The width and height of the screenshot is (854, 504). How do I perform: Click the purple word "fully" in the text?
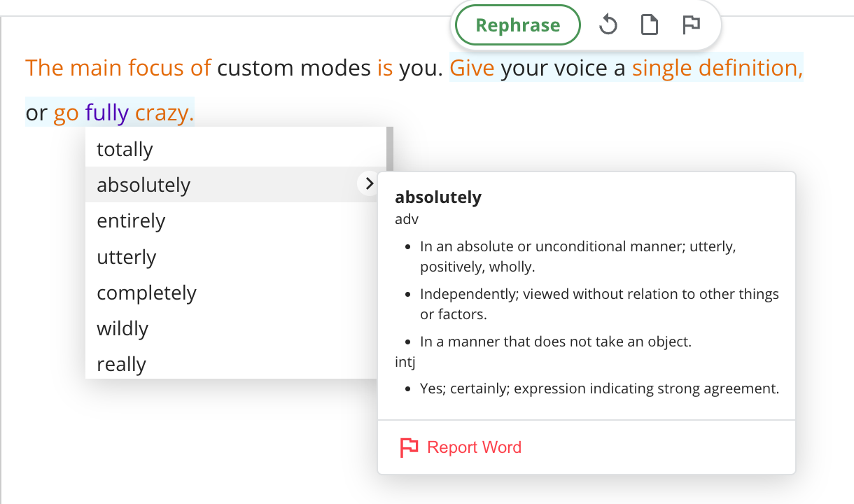(106, 113)
